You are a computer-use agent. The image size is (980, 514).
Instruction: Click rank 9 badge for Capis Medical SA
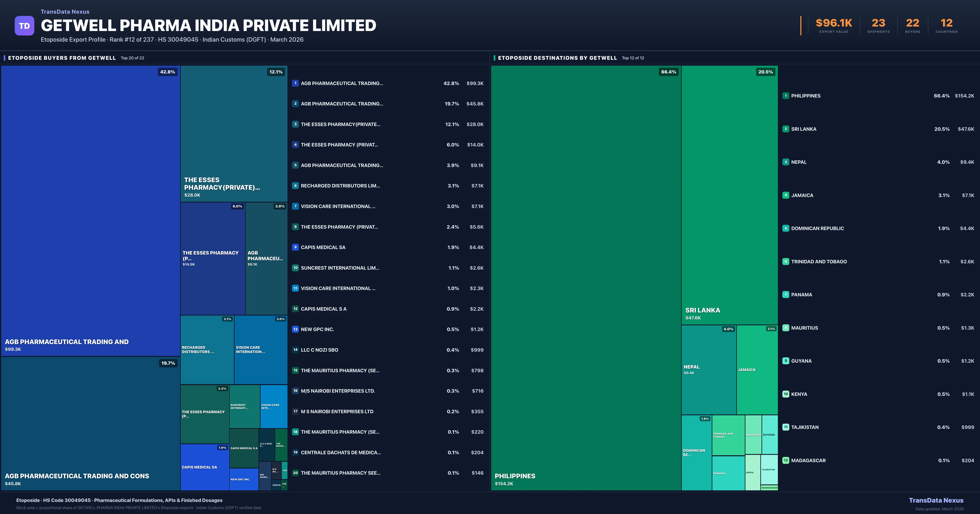point(295,247)
